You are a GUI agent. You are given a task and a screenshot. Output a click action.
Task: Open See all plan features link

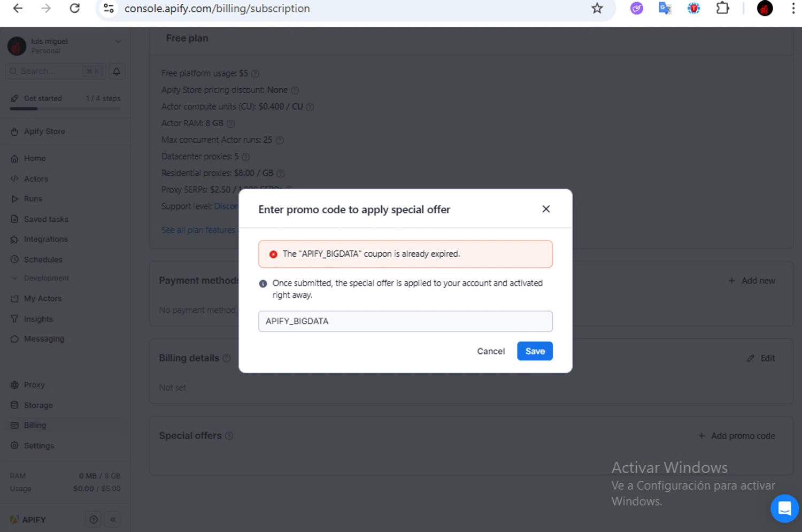[x=198, y=230]
